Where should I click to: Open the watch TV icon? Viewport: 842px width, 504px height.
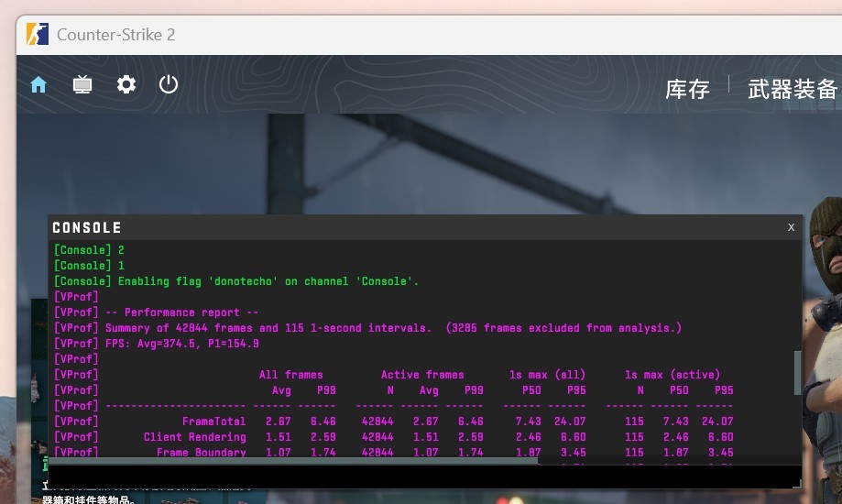coord(82,84)
